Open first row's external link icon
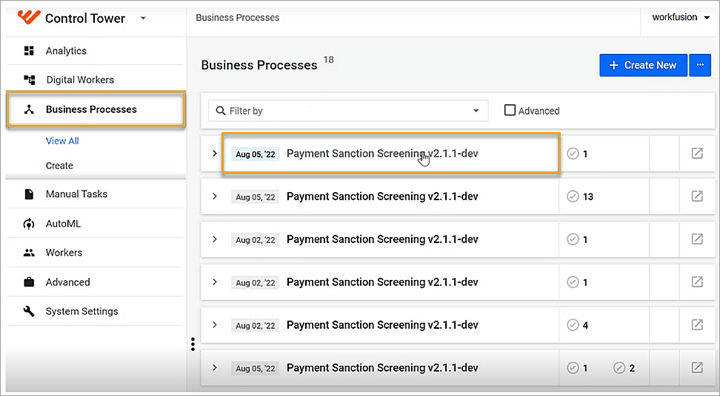 pos(697,153)
